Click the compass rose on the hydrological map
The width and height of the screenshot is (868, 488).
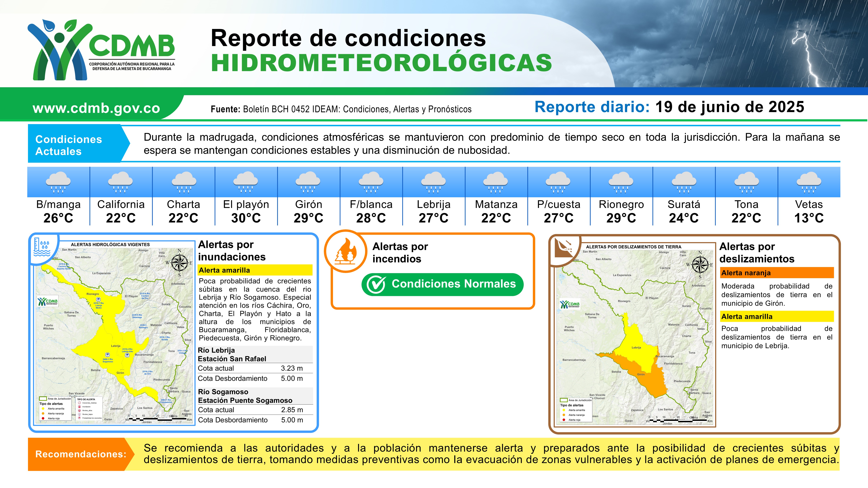click(x=180, y=262)
